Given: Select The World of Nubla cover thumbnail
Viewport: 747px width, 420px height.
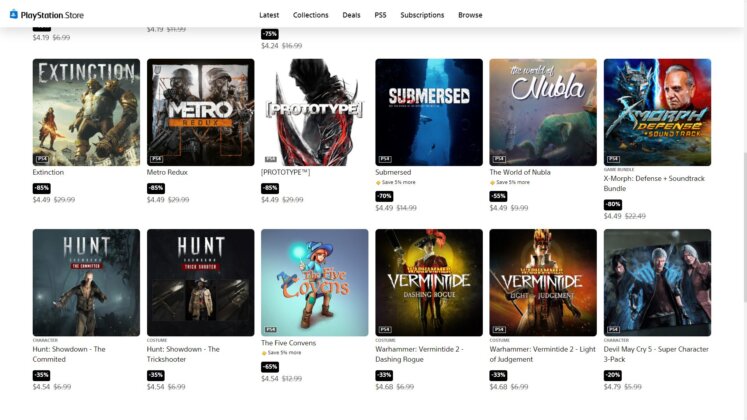Looking at the screenshot, I should pos(543,112).
